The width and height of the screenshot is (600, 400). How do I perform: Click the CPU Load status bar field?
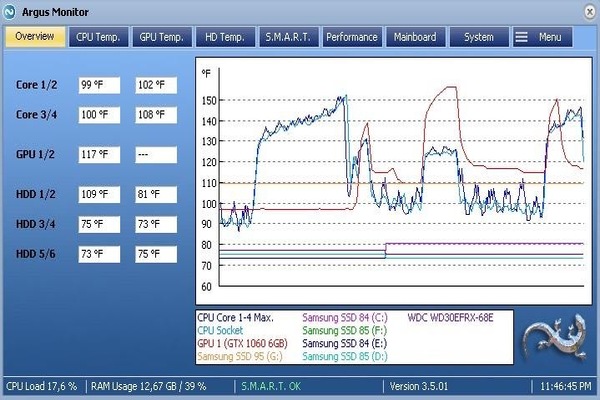coord(42,386)
